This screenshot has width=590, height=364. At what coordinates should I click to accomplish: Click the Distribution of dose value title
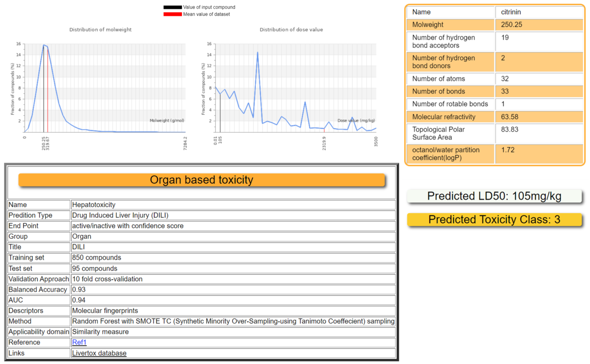pyautogui.click(x=291, y=30)
